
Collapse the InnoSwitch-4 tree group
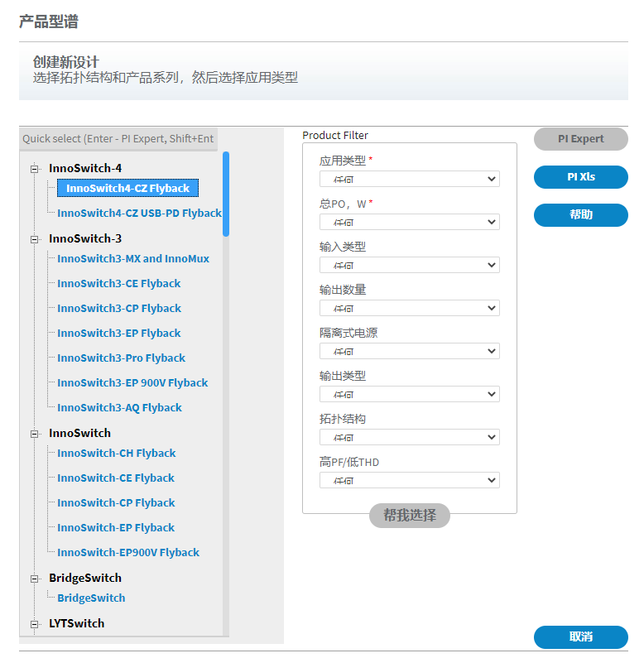point(35,169)
